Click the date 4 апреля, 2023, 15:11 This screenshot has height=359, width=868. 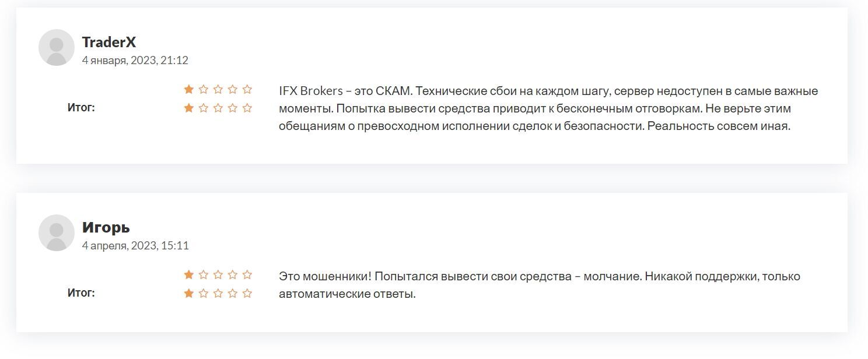point(135,245)
